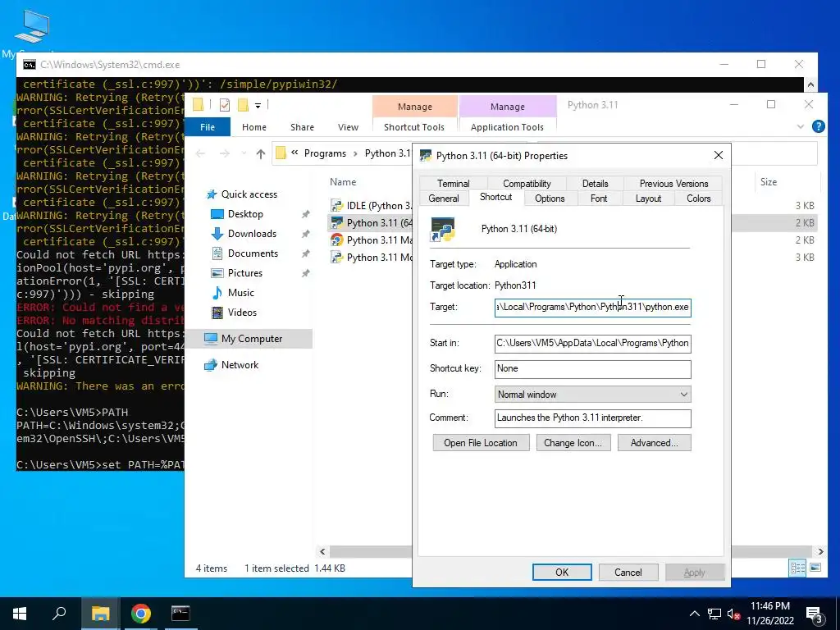Click the Explorer back arrow
The image size is (840, 630).
tap(200, 153)
